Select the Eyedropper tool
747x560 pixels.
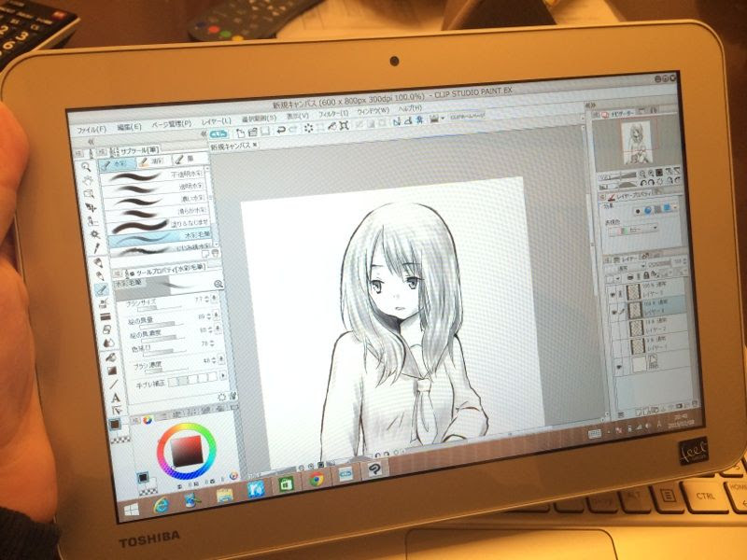click(x=97, y=247)
